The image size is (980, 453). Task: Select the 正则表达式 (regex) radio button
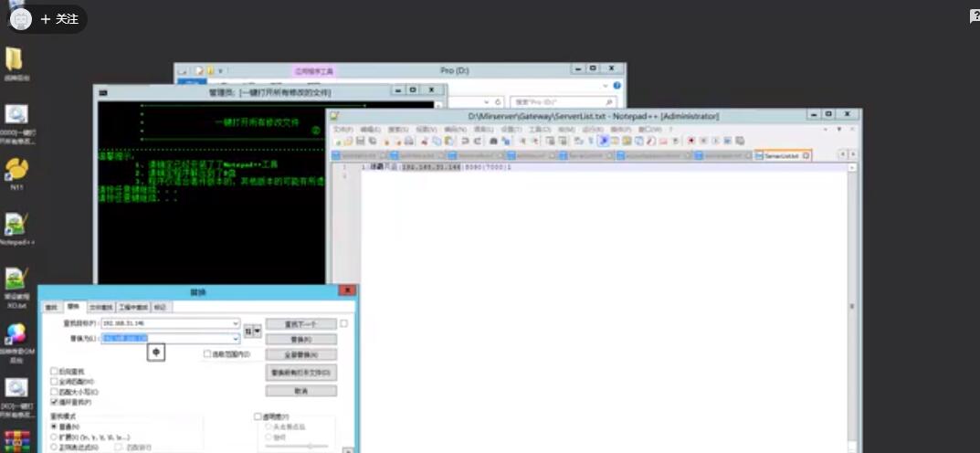point(54,447)
